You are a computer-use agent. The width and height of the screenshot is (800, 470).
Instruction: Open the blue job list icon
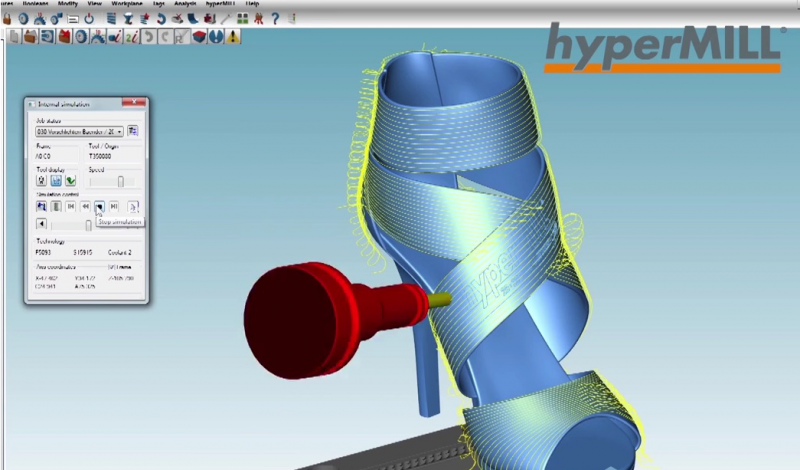pyautogui.click(x=111, y=19)
